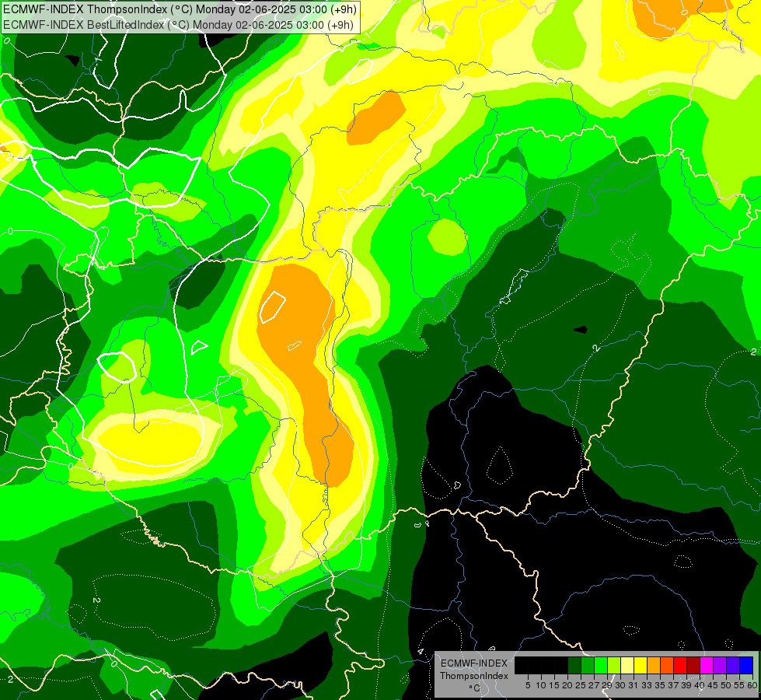The image size is (761, 700).
Task: Pick the indigo 50–55 legend swatch
Action: click(733, 665)
